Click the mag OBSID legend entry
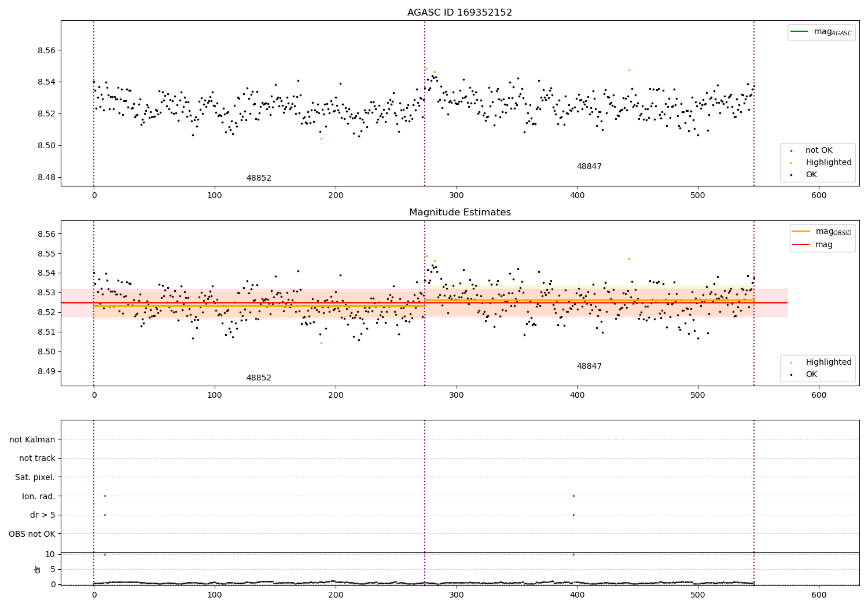 coord(822,232)
